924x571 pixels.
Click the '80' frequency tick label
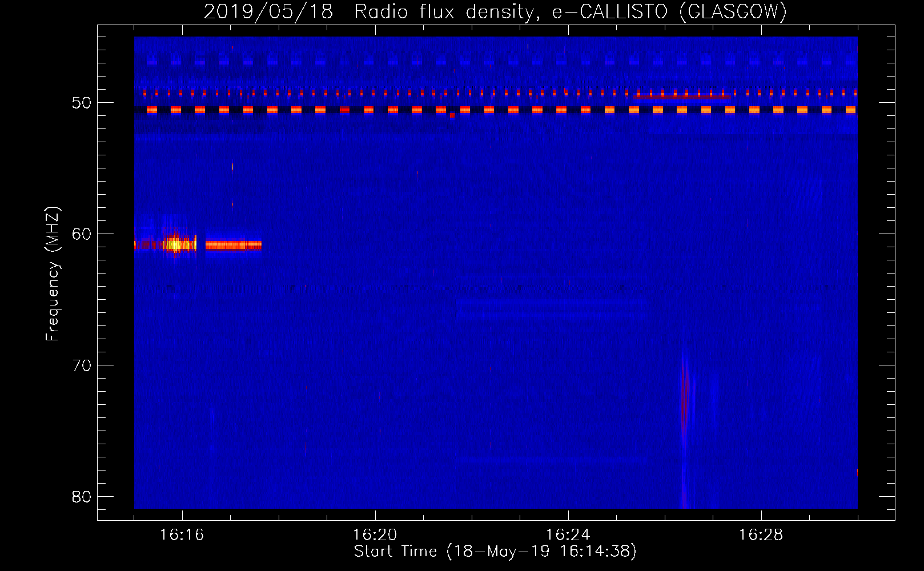tap(82, 497)
